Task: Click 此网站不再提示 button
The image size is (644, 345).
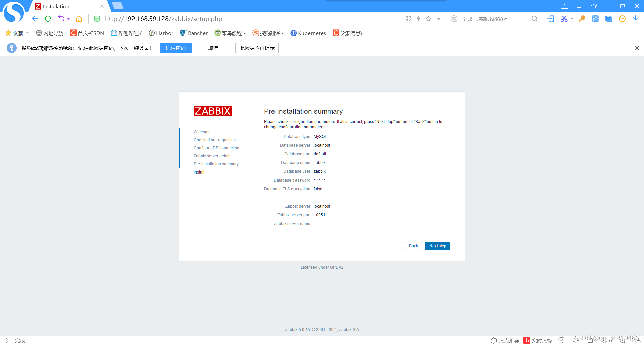Action: tap(257, 48)
